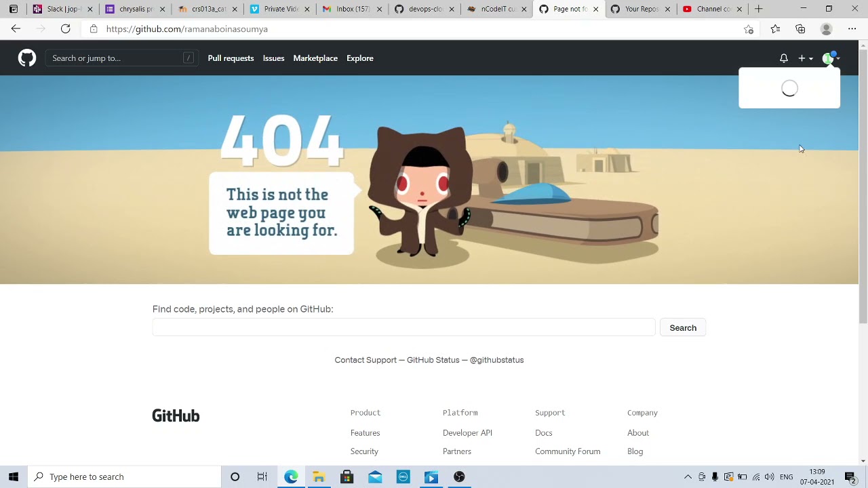Open the GitHub Status link
The image size is (868, 488).
433,360
